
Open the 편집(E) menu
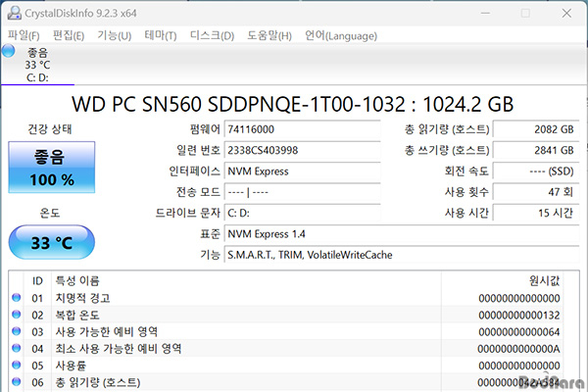[69, 35]
